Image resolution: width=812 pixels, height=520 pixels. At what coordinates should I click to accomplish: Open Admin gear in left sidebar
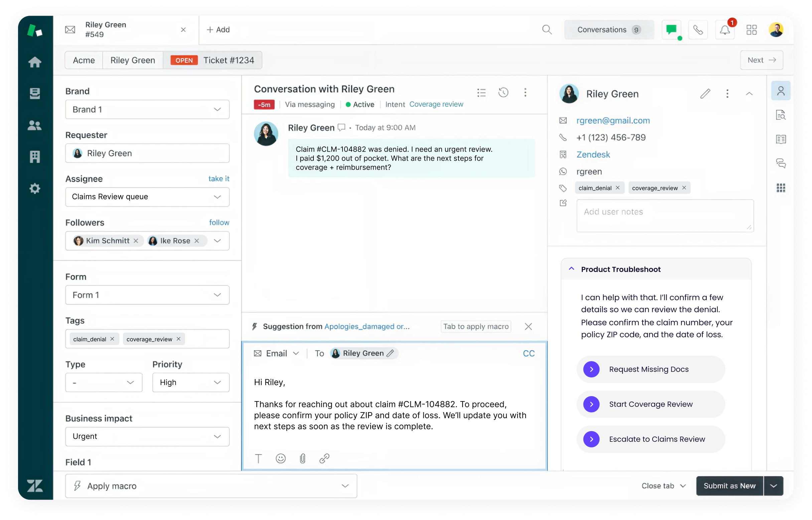(x=35, y=188)
